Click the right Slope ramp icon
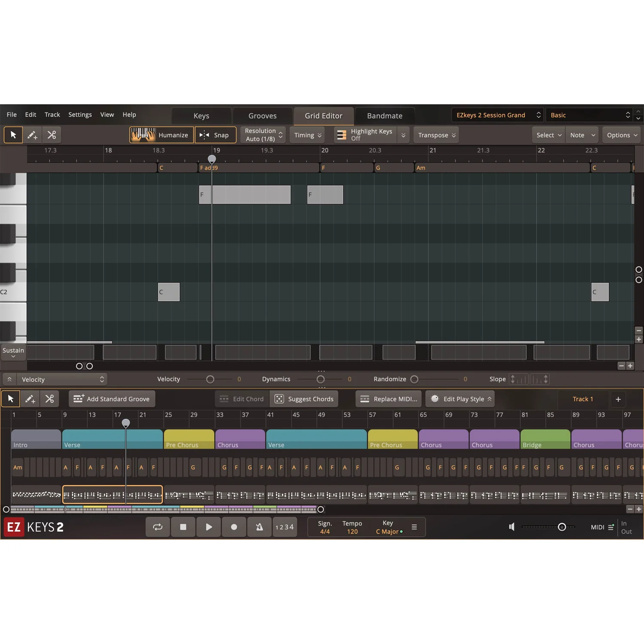 (x=540, y=379)
